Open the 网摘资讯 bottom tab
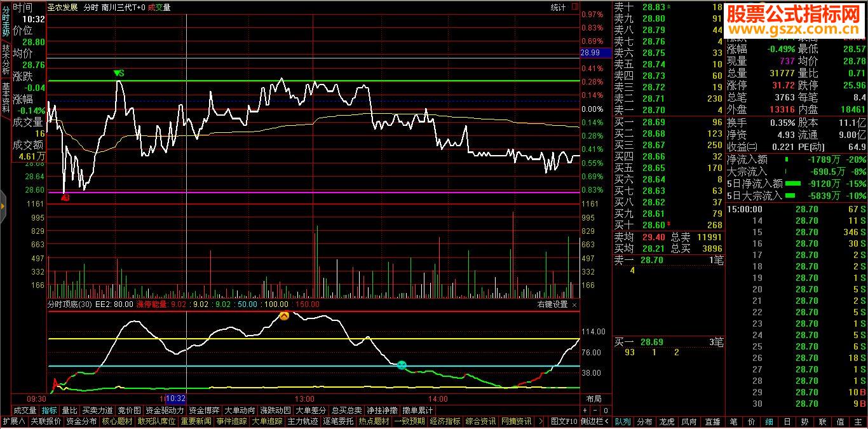The image size is (868, 429). pos(516,421)
